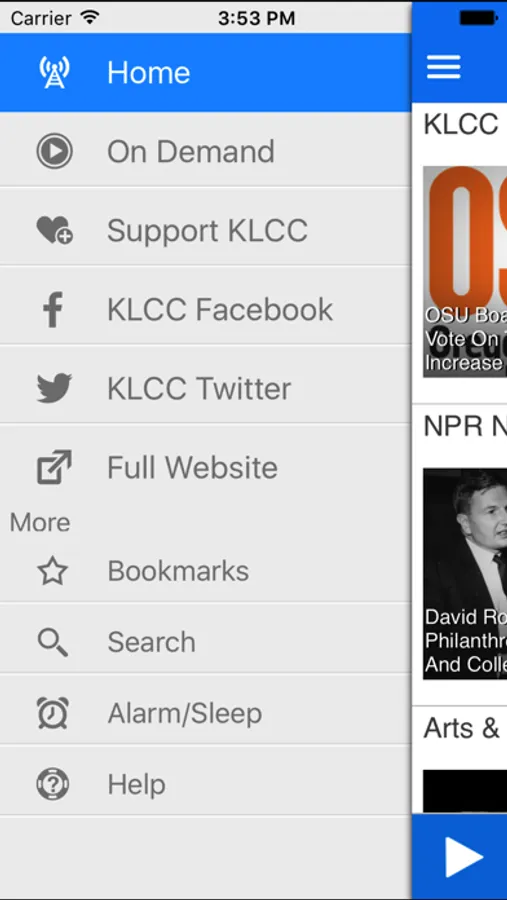Select the Home menu item

(x=206, y=72)
